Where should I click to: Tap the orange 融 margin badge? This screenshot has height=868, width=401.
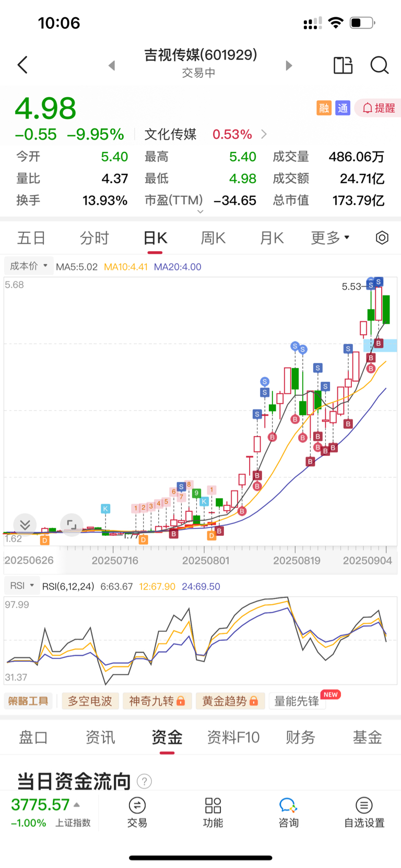click(x=324, y=108)
